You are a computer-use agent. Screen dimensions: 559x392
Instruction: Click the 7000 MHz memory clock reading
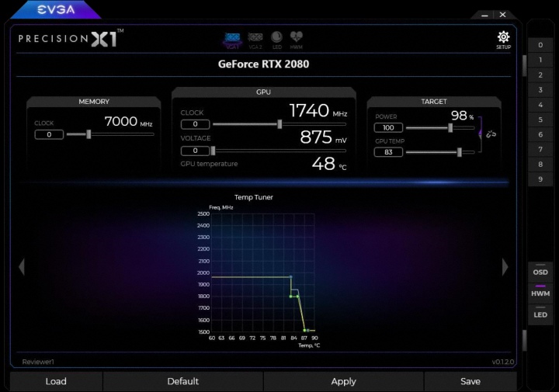pos(128,122)
